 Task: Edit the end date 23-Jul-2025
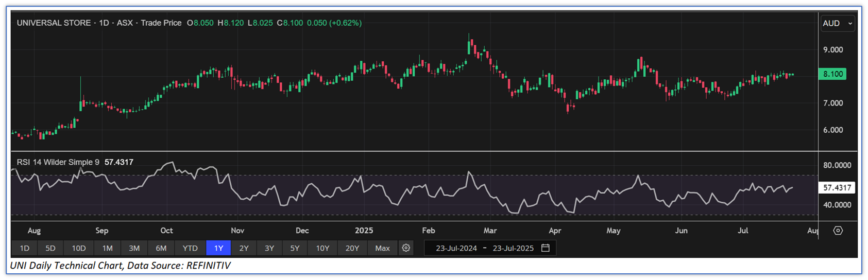click(x=513, y=248)
